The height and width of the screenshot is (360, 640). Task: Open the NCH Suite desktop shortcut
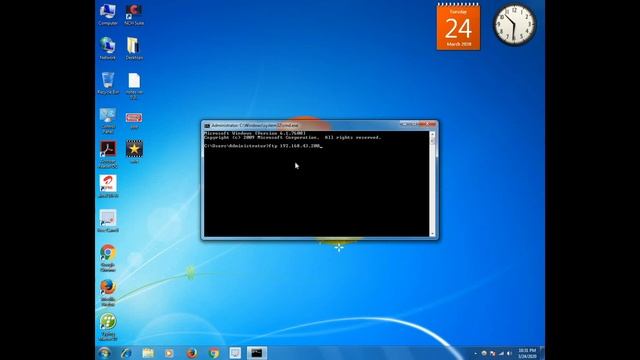tap(134, 15)
